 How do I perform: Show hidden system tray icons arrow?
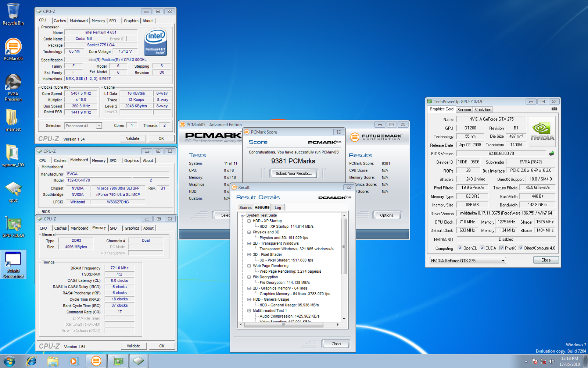click(526, 361)
